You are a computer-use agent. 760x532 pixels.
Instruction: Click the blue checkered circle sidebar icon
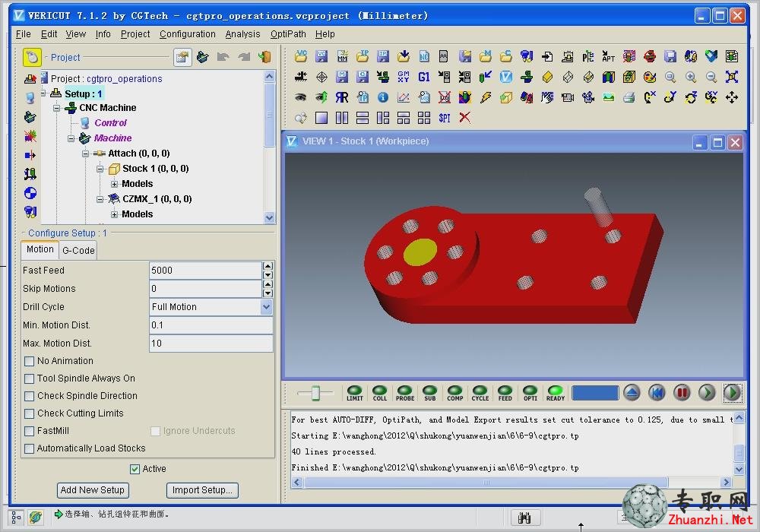30,193
